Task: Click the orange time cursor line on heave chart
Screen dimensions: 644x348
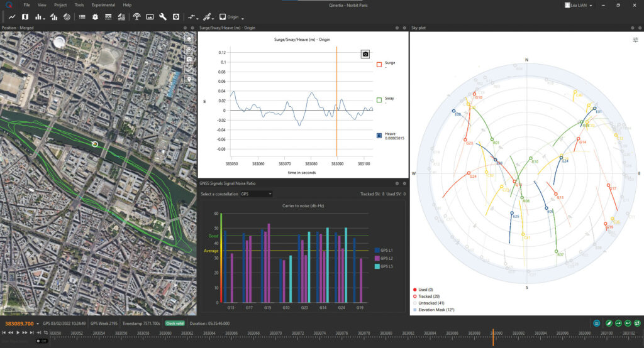Action: point(337,102)
